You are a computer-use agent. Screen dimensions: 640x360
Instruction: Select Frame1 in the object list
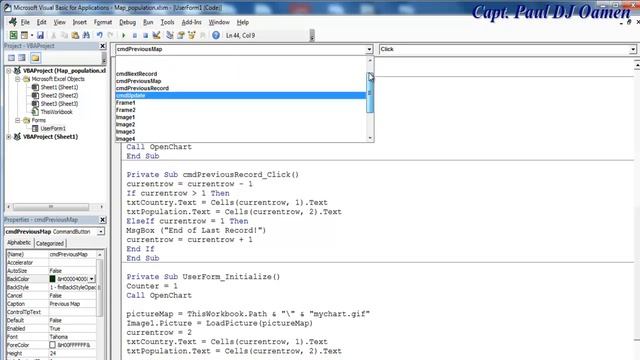point(241,103)
